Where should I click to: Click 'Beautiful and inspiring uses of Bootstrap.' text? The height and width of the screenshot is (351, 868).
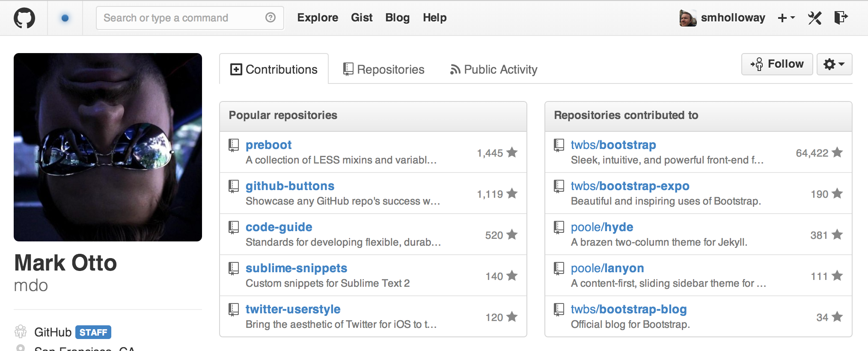click(666, 201)
